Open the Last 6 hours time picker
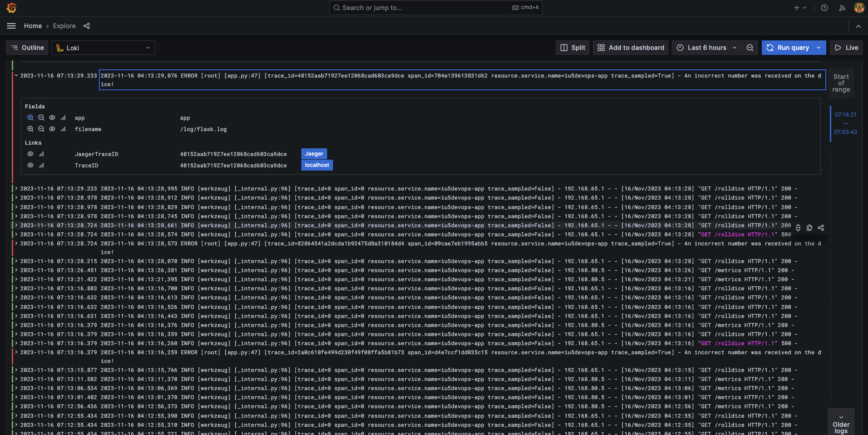868x435 pixels. point(706,47)
